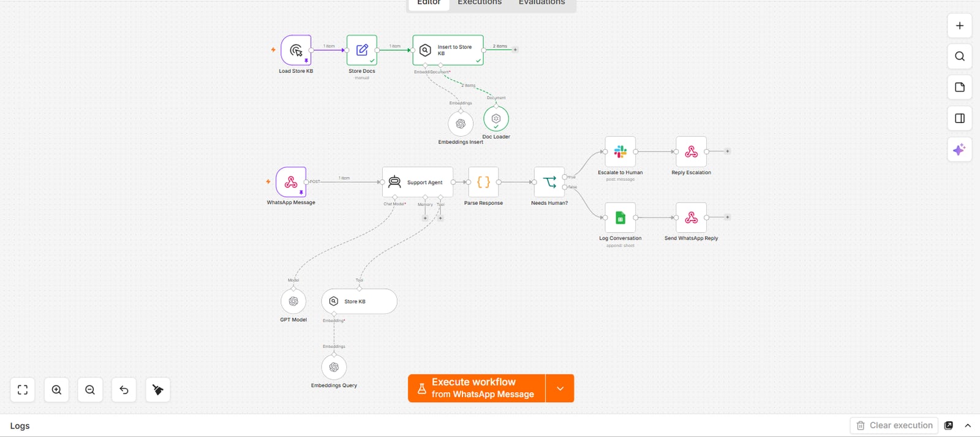The image size is (980, 437).
Task: Open the Log Conversation Google Sheets node
Action: 620,218
